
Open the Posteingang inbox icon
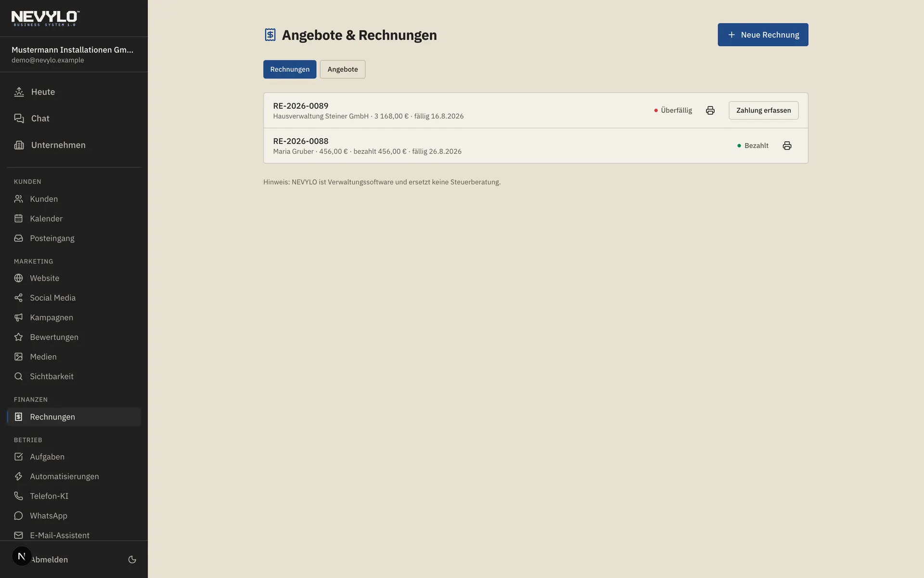tap(18, 238)
